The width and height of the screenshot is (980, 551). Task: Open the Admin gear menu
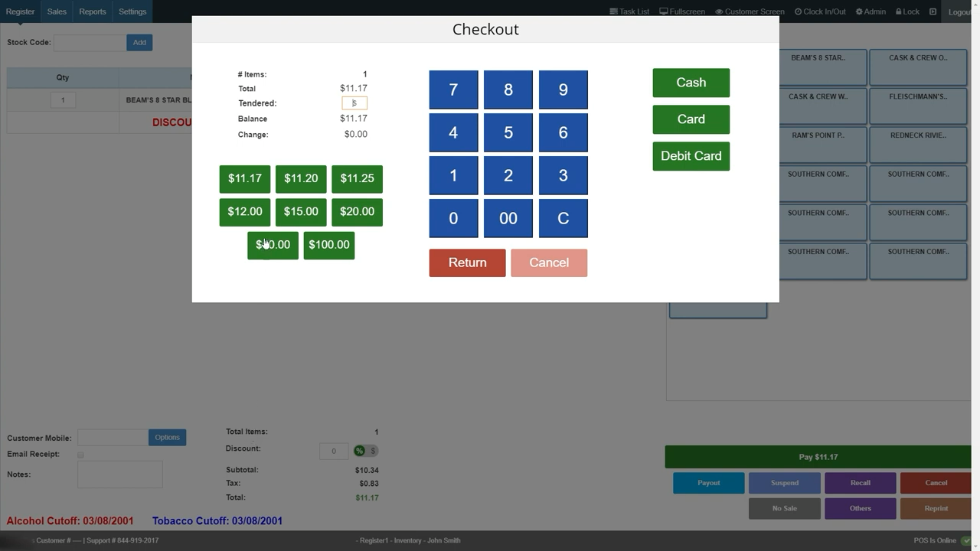coord(871,11)
